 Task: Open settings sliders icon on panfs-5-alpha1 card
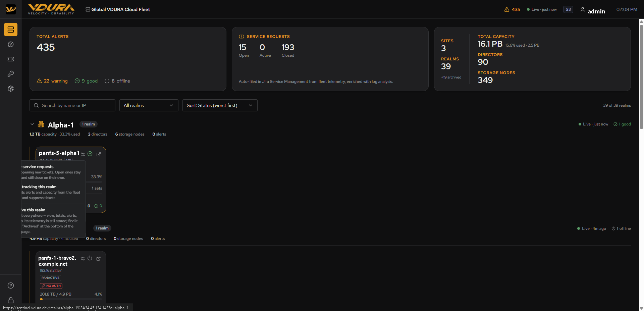(83, 154)
